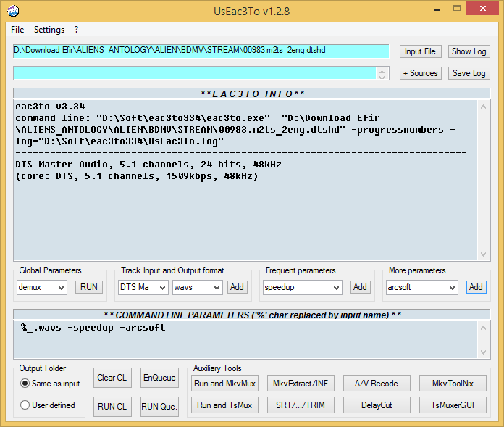
Task: Click Add in Frequent parameters group
Action: pos(361,287)
